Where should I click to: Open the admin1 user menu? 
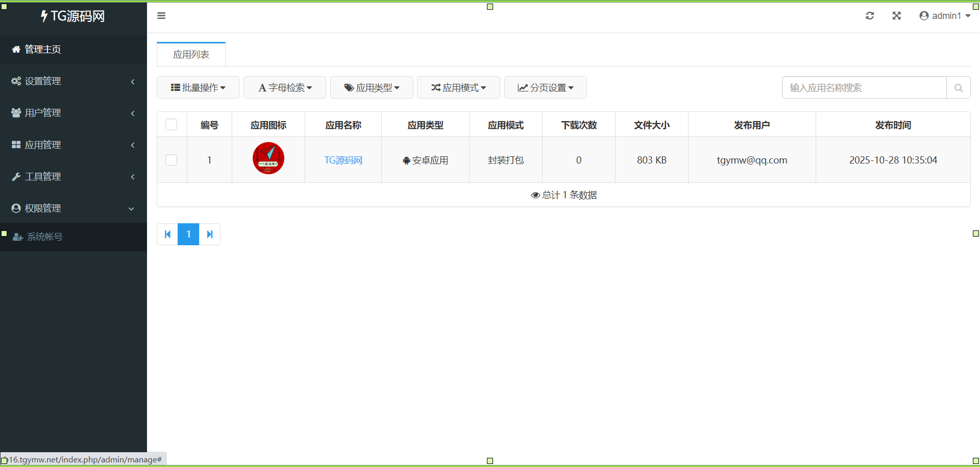945,16
